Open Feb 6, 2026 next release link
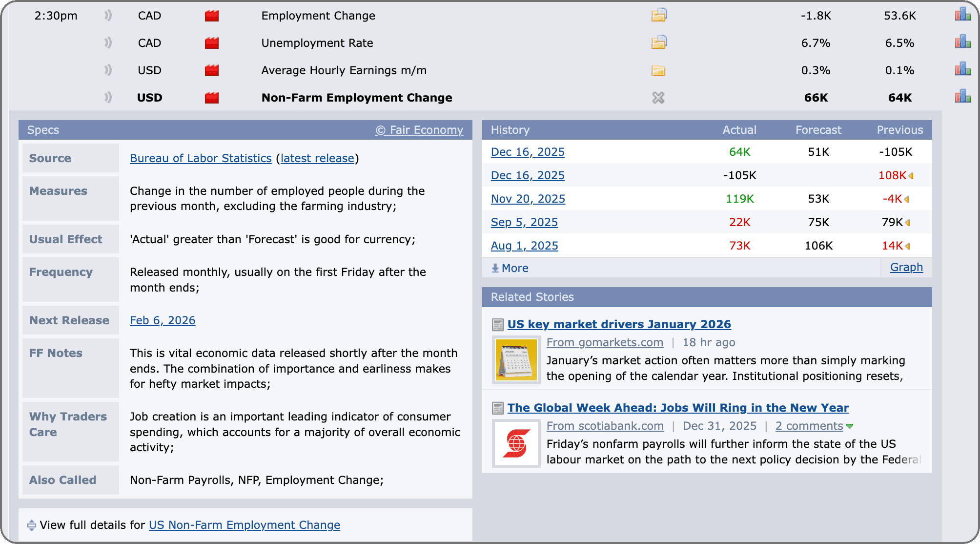Viewport: 980px width, 544px height. (x=163, y=320)
